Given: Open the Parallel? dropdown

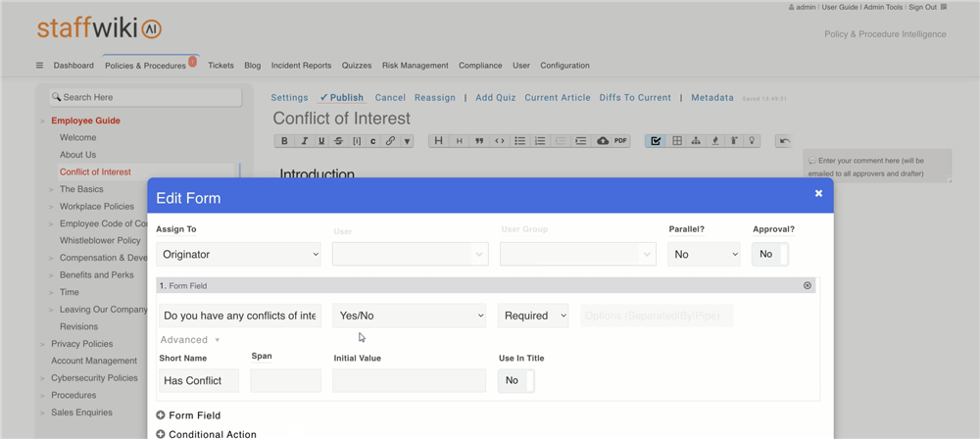Looking at the screenshot, I should 704,254.
